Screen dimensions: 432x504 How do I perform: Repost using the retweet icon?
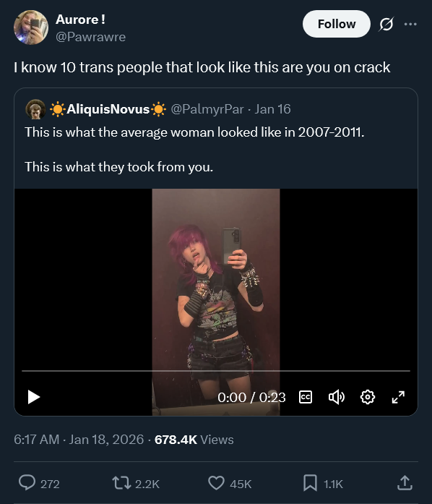tap(121, 483)
